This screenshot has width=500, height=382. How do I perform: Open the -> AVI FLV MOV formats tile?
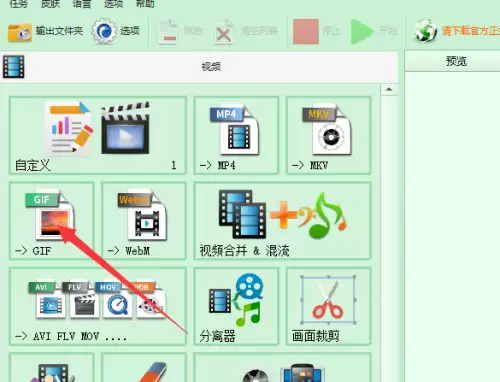point(98,306)
